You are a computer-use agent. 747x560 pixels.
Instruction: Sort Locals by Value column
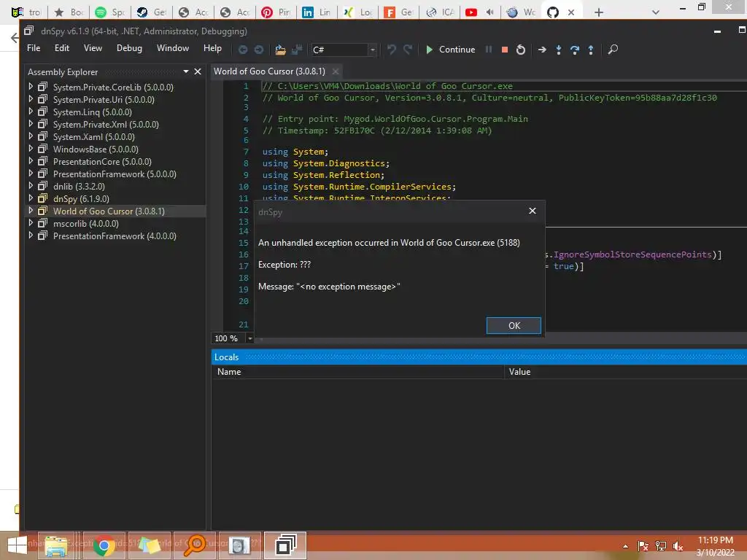pyautogui.click(x=625, y=372)
